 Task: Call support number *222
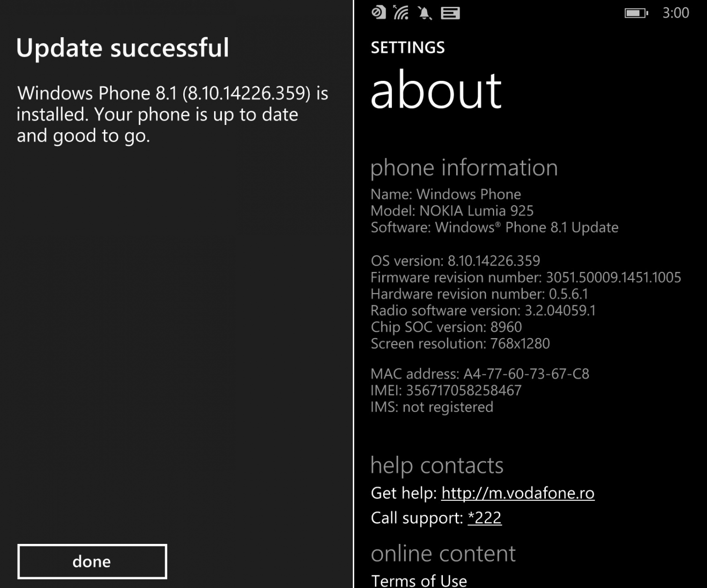485,518
